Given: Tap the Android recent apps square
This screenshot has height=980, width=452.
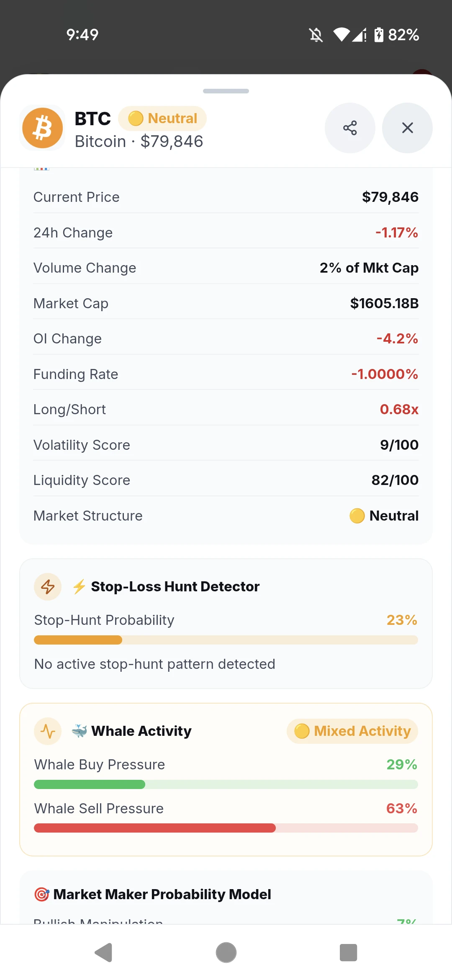Looking at the screenshot, I should [348, 953].
